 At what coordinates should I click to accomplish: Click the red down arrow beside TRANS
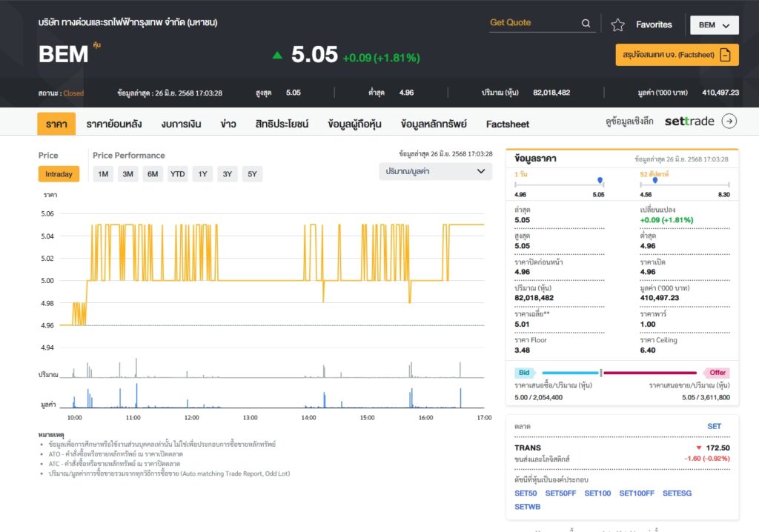tap(698, 448)
